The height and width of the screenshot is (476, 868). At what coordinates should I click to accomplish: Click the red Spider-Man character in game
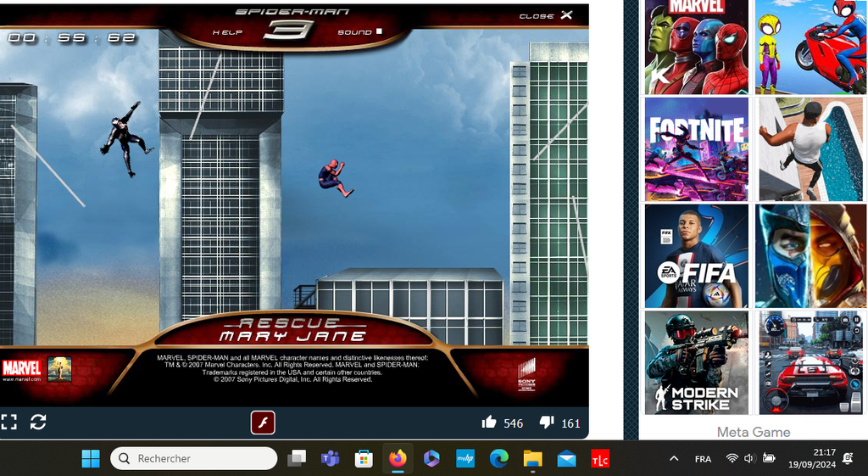coord(334,178)
